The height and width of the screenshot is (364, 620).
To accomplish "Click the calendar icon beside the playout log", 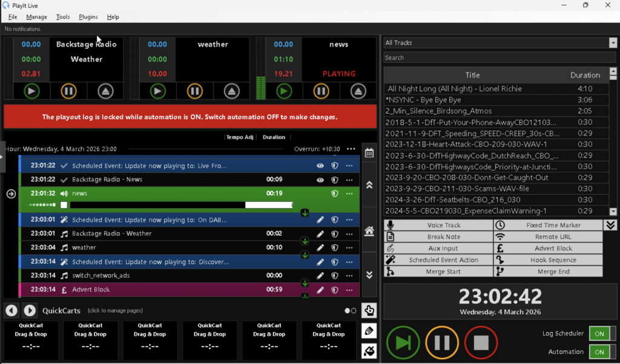I will click(369, 153).
